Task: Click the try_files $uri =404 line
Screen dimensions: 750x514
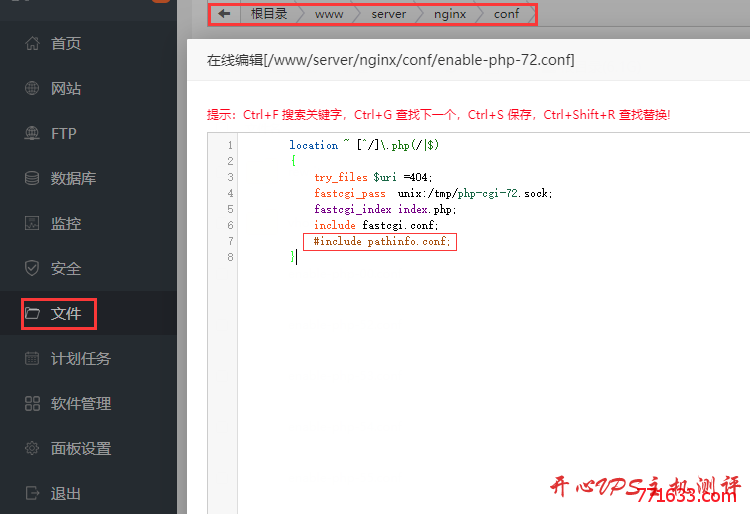Action: [373, 177]
